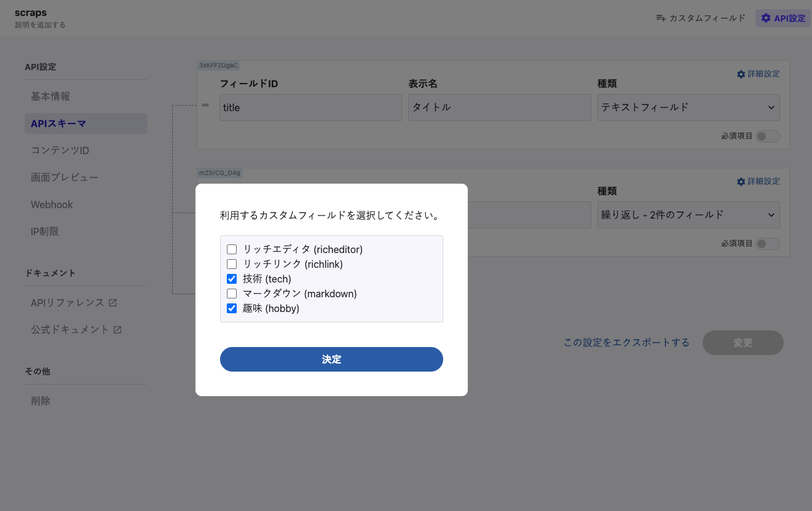
Task: Uncheck the 技術 (tech) checkbox
Action: (232, 279)
